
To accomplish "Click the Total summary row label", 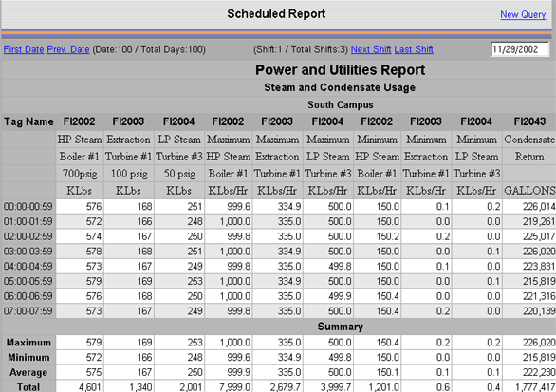I will pos(28,386).
